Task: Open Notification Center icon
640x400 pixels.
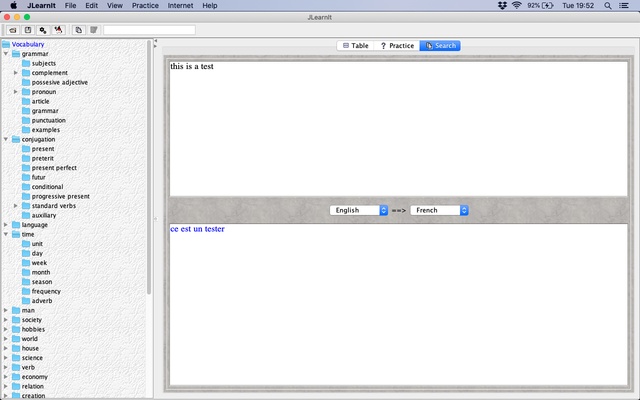Action: tap(624, 5)
